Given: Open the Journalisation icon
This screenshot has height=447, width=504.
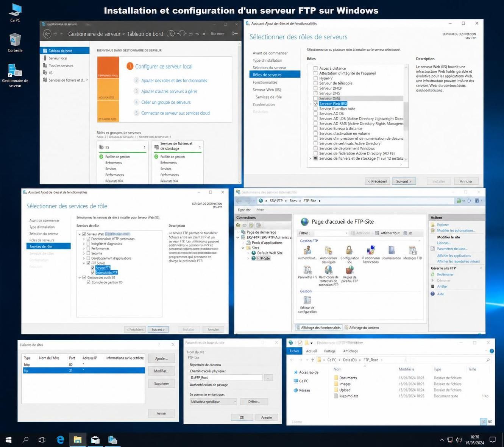Looking at the screenshot, I should 392,250.
